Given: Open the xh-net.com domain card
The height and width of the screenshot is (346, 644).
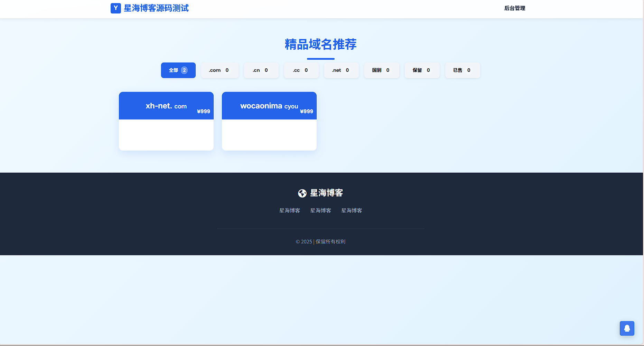Looking at the screenshot, I should 166,121.
